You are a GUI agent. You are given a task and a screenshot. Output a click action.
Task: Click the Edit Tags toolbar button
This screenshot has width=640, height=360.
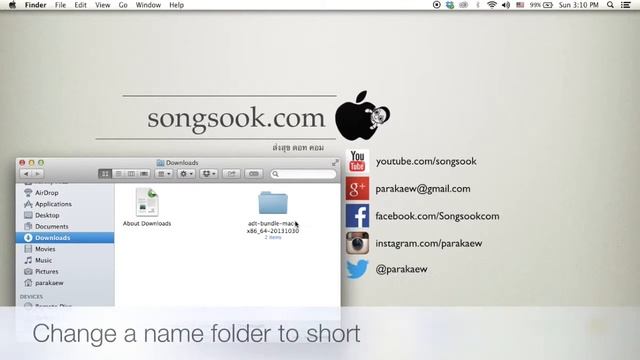[253, 174]
